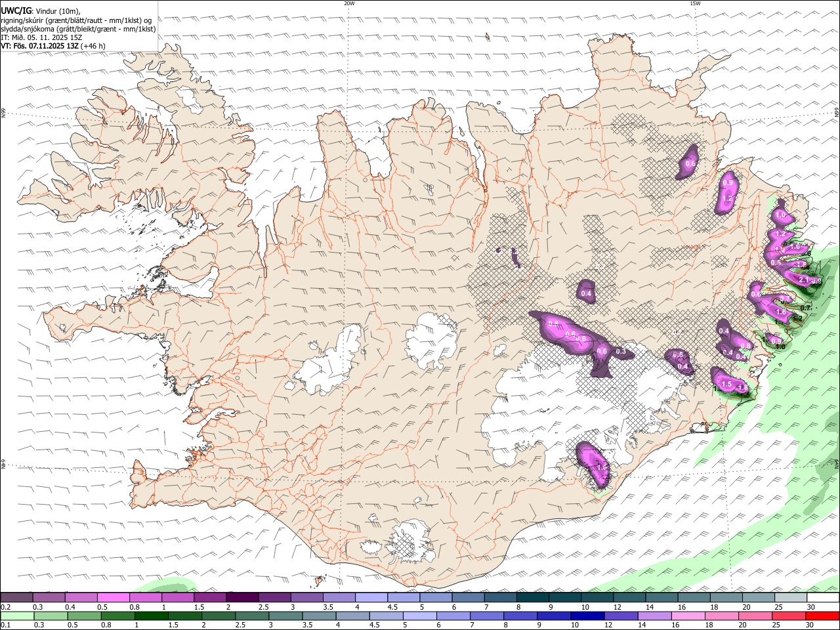This screenshot has width=840, height=630.
Task: Pick the dark teal upper-legend swatch between 8 and 9
Action: click(532, 597)
